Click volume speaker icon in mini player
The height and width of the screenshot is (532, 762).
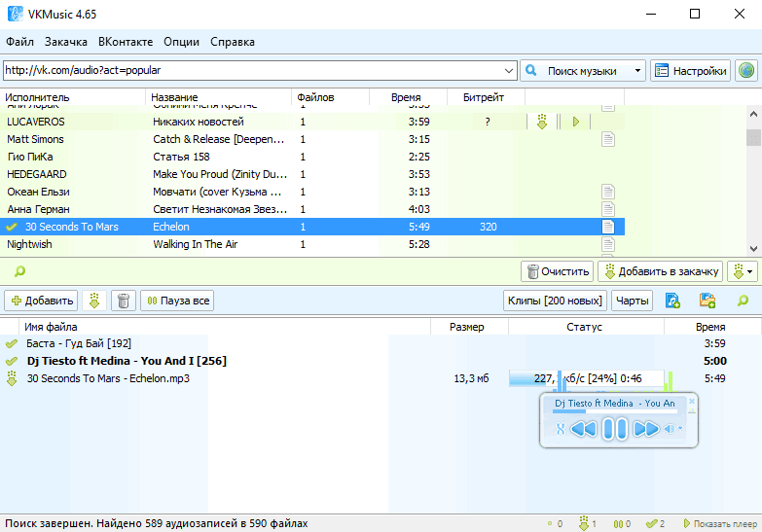670,429
